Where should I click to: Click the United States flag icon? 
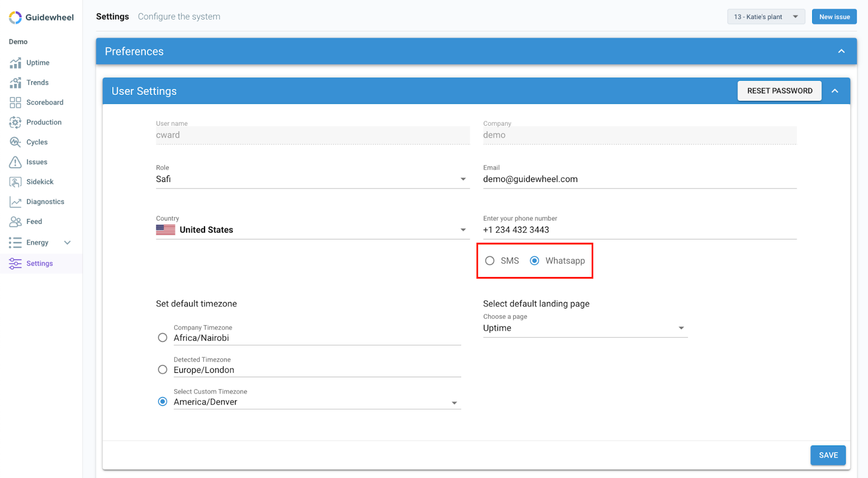[165, 230]
